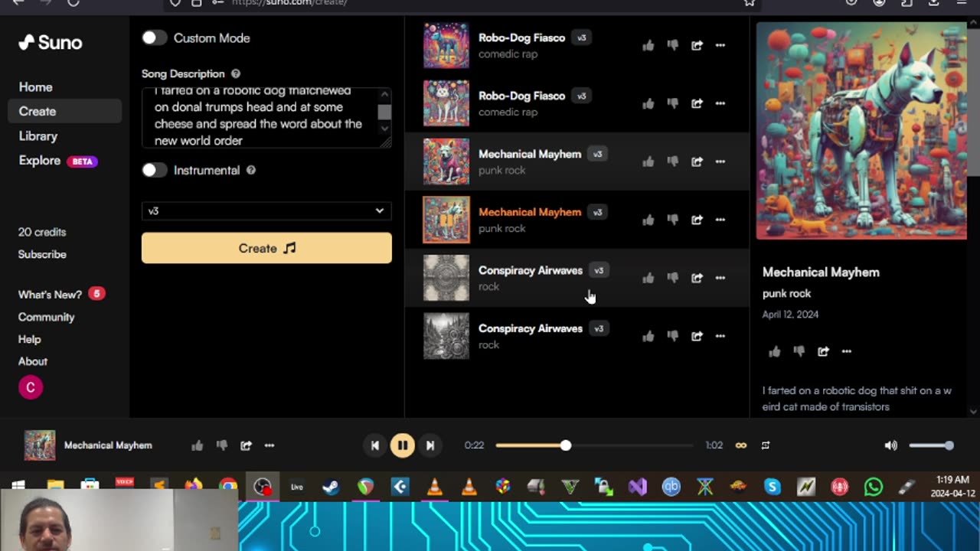
Task: Open the user avatar C
Action: pos(31,387)
